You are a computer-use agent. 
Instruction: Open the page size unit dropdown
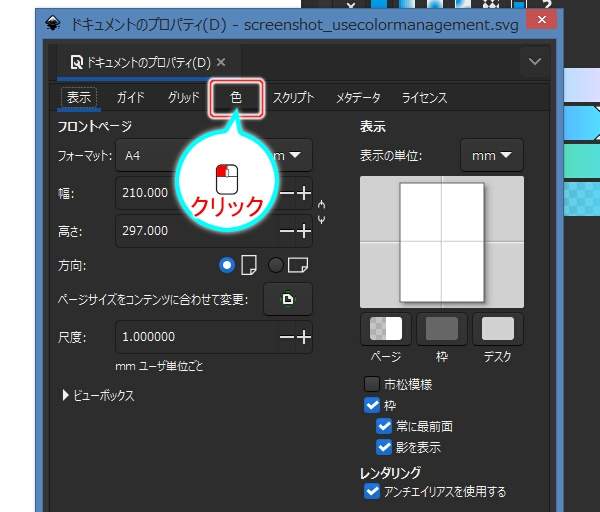pyautogui.click(x=291, y=155)
